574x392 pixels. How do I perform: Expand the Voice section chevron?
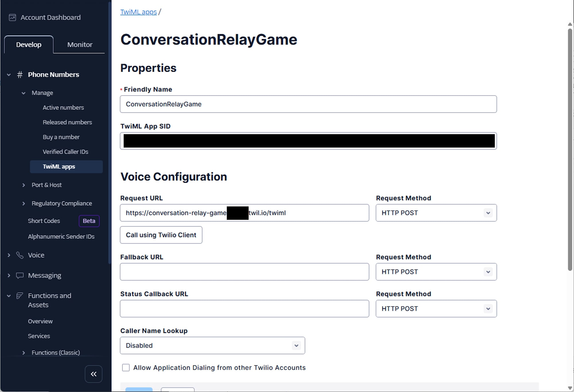9,255
